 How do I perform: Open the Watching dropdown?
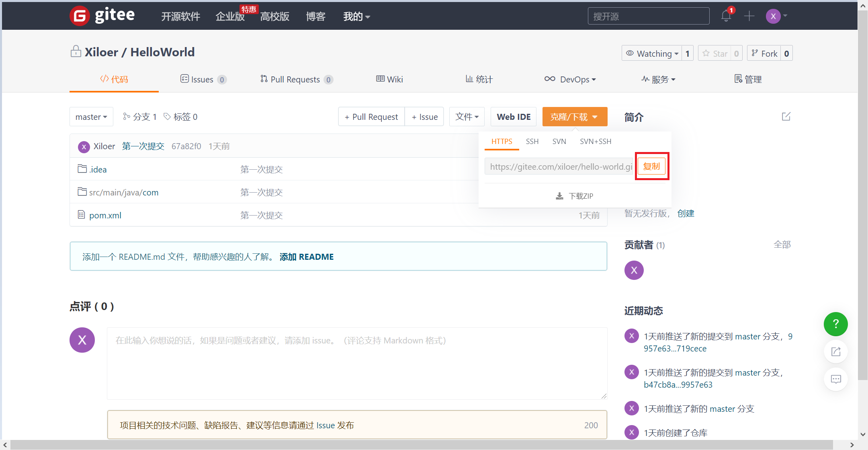click(x=652, y=53)
